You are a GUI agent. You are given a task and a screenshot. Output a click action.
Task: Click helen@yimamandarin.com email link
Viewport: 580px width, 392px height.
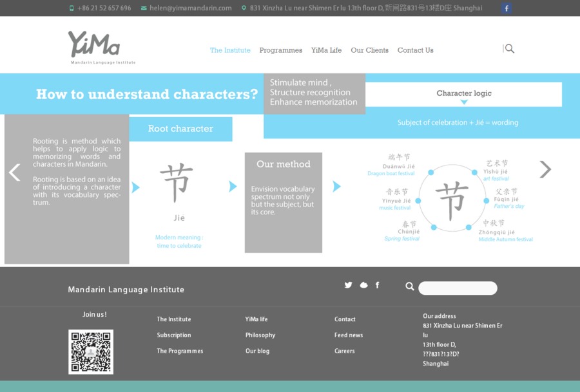191,8
